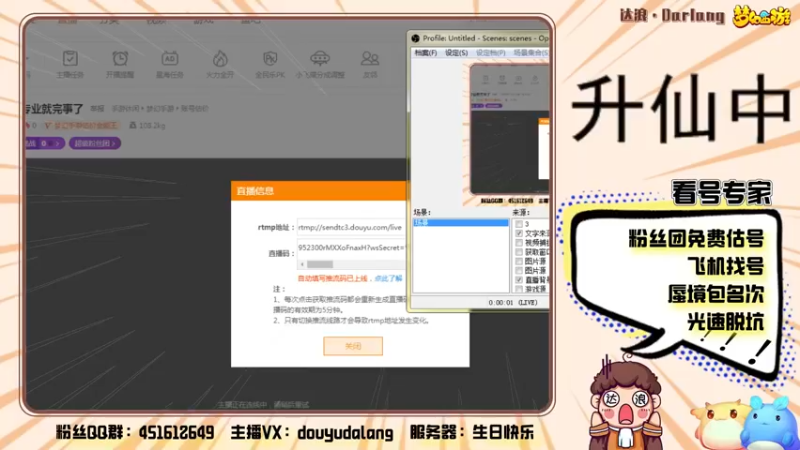Click the 关闭 button in 直播信息 dialog
The height and width of the screenshot is (450, 800).
[353, 346]
